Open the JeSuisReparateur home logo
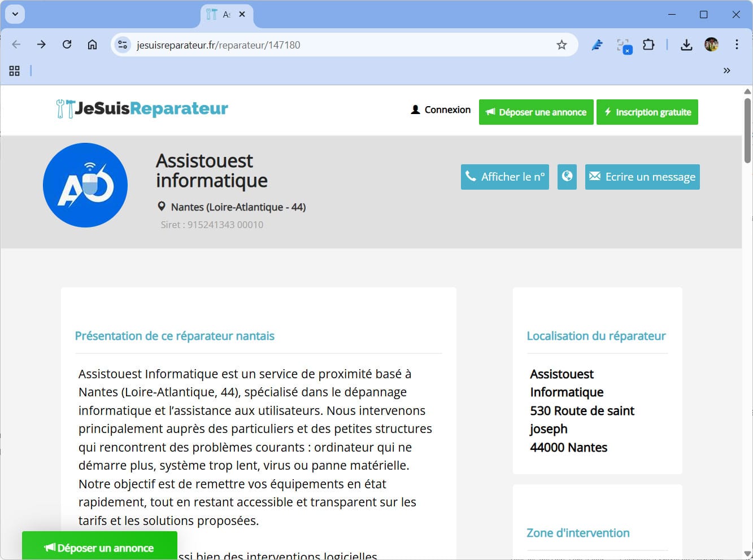Image resolution: width=753 pixels, height=560 pixels. (142, 108)
